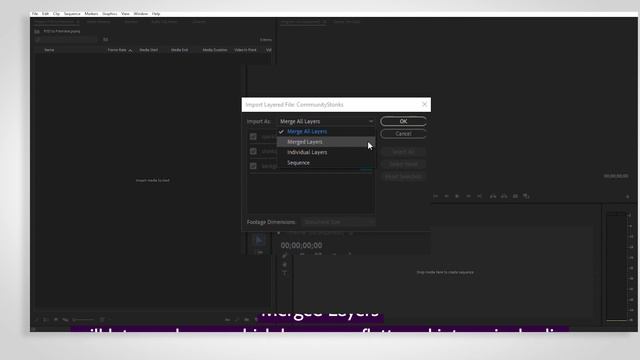Click the Video In Point column header
The height and width of the screenshot is (360, 640).
(x=245, y=50)
